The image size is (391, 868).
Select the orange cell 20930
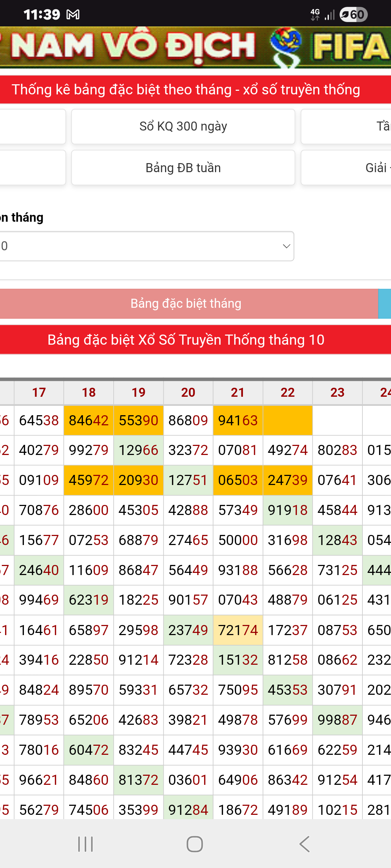(139, 480)
